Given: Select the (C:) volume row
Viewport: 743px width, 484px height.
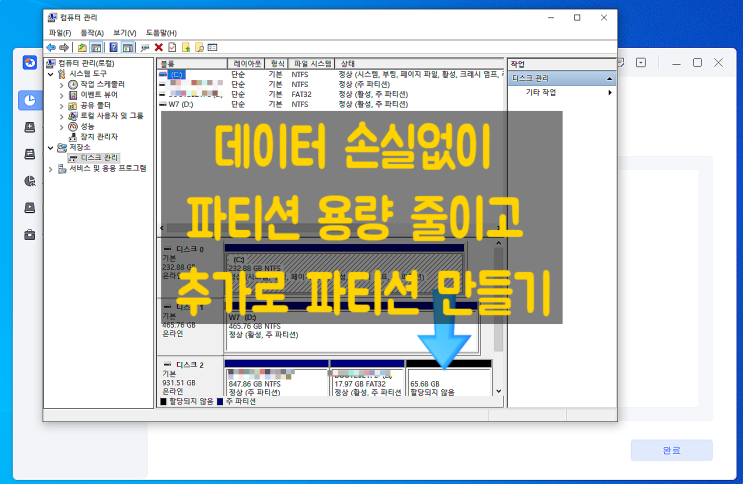Looking at the screenshot, I should click(330, 74).
